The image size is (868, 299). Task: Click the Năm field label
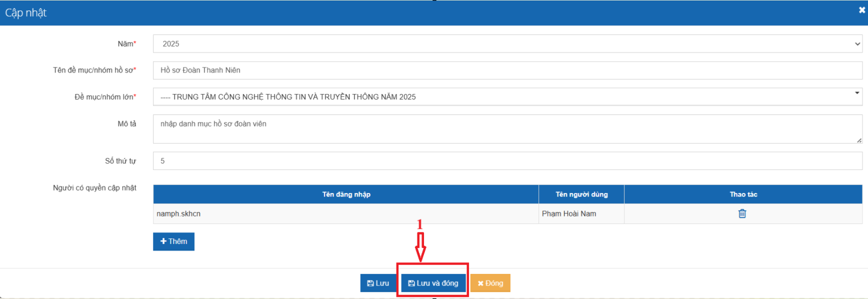click(x=126, y=44)
